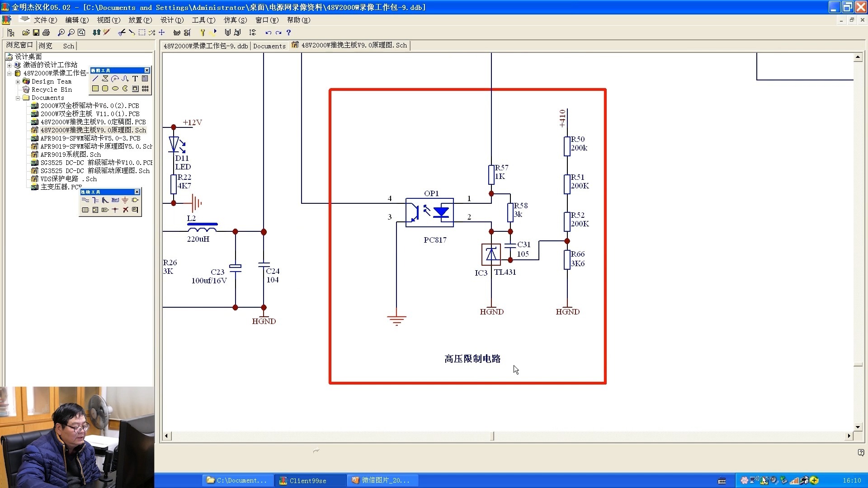
Task: Click the Open Document folder icon
Action: click(x=26, y=33)
